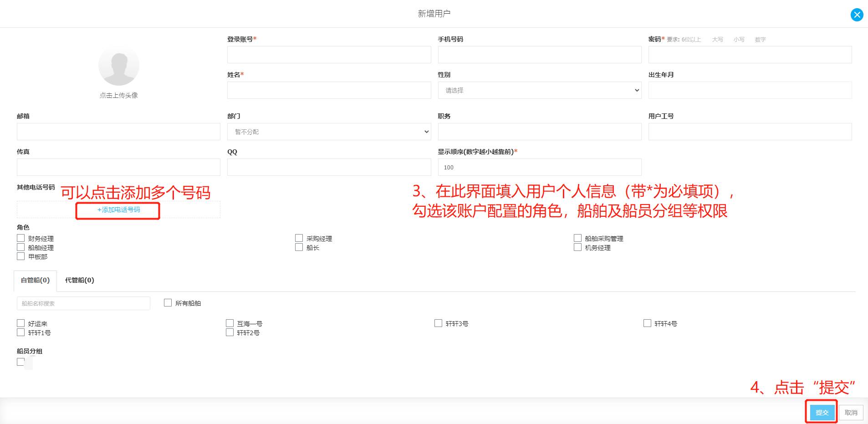Viewport: 868px width, 424px height.
Task: Click the 数字 password requirement hint
Action: [x=760, y=40]
